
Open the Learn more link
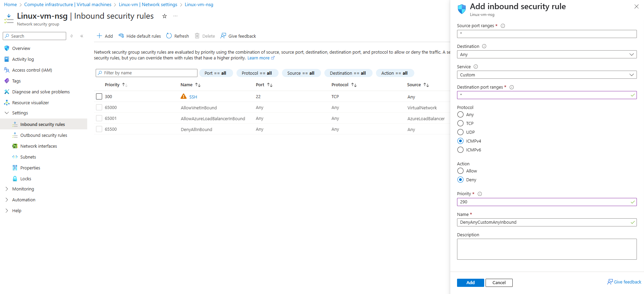(259, 58)
